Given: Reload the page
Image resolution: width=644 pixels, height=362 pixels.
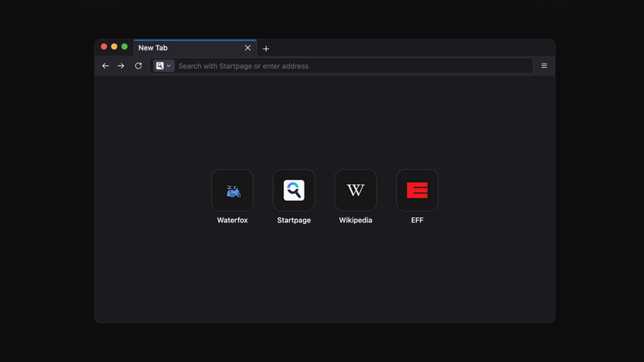Looking at the screenshot, I should pyautogui.click(x=139, y=66).
